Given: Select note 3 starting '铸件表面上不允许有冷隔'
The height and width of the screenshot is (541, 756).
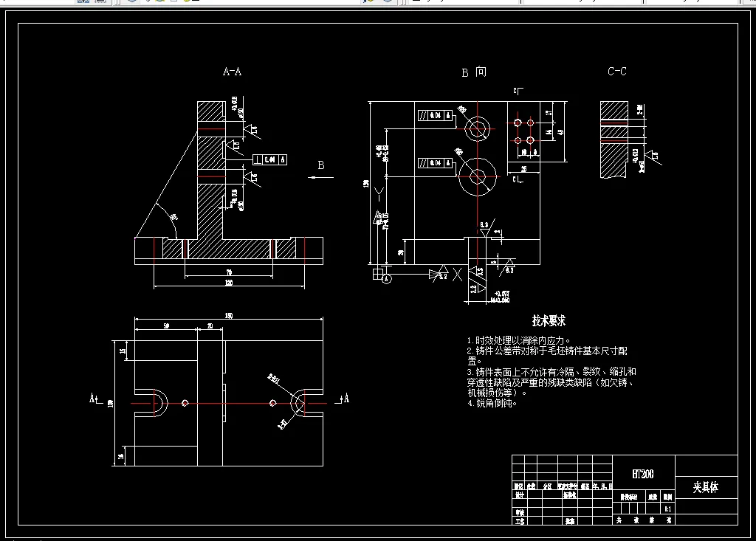Looking at the screenshot, I should tap(551, 382).
